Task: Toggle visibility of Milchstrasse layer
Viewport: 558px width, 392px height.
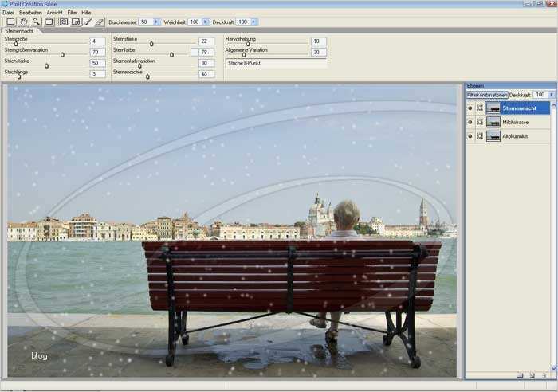Action: click(x=470, y=122)
